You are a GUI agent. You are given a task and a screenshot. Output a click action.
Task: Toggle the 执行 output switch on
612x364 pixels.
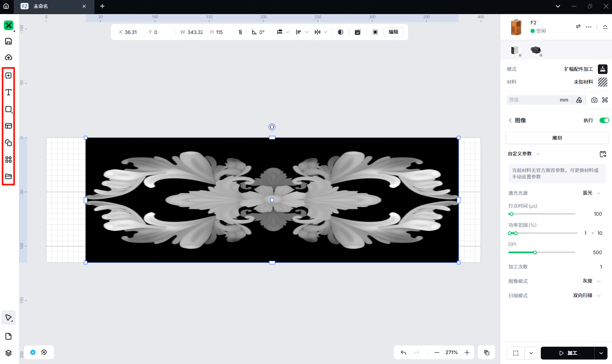604,120
